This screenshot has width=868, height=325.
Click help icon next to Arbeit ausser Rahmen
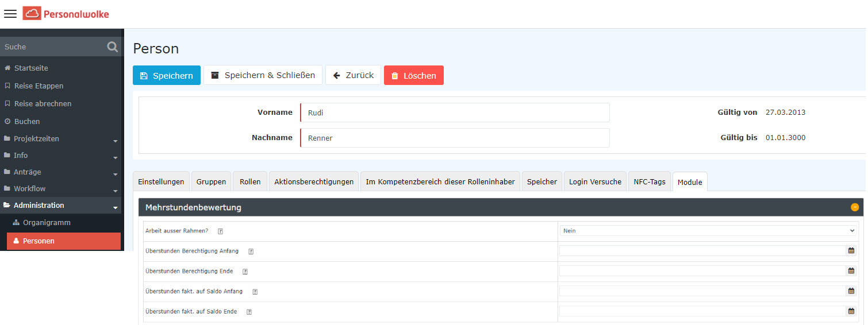coord(220,231)
